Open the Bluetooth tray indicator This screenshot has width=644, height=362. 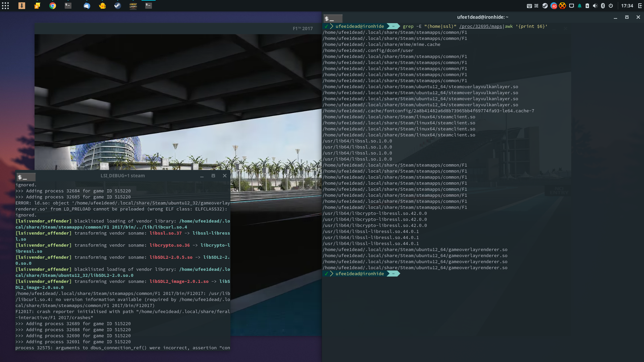[x=603, y=6]
